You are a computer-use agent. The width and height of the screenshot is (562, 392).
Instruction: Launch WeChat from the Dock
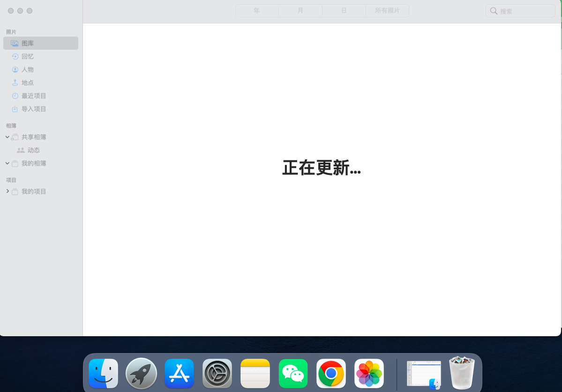292,373
